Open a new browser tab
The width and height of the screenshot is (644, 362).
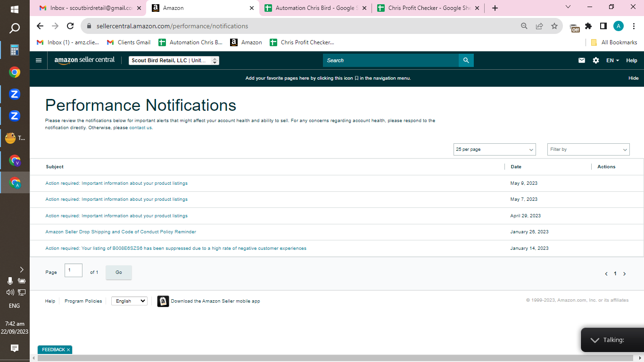495,8
